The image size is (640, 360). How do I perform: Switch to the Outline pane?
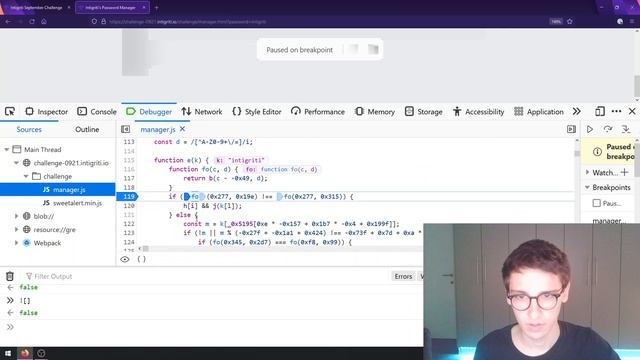tap(87, 129)
